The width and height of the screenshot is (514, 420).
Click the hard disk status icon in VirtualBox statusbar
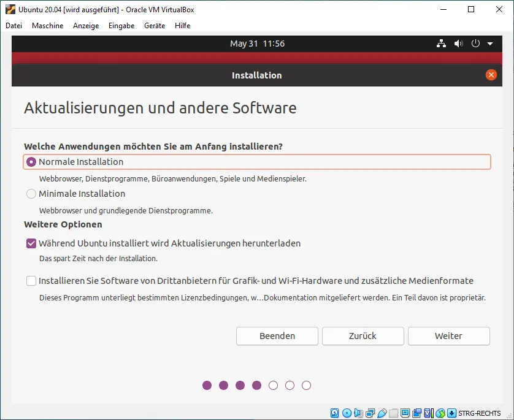334,413
